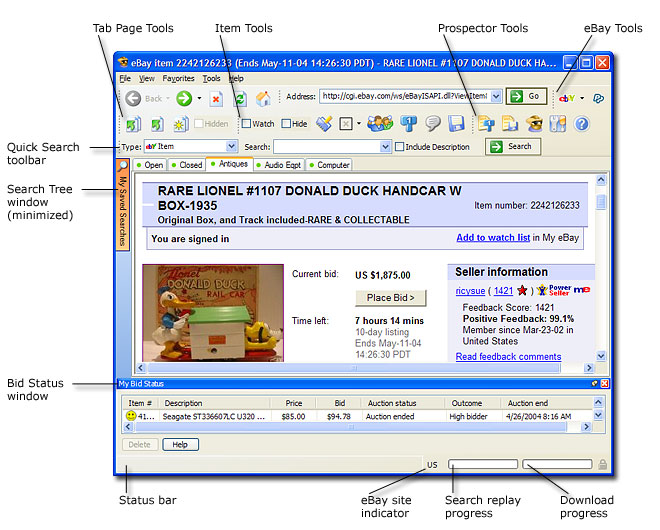Click the Go button next to Address

coord(526,96)
